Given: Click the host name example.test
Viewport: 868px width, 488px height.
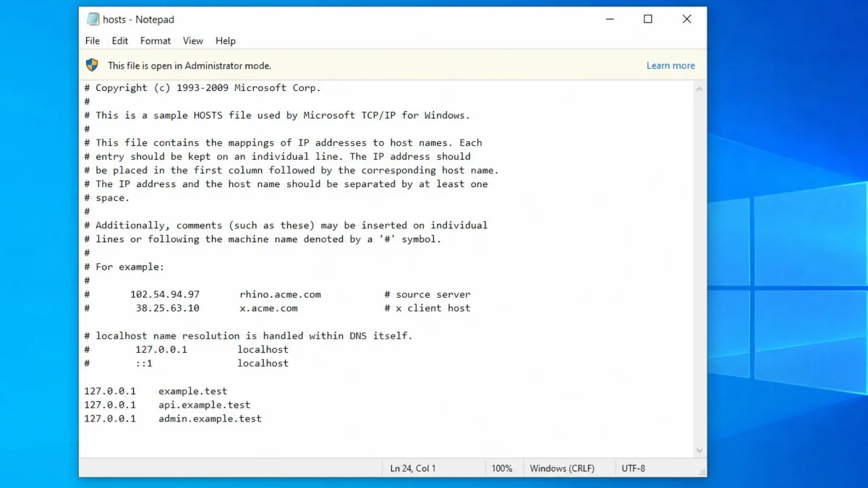Looking at the screenshot, I should coord(193,391).
